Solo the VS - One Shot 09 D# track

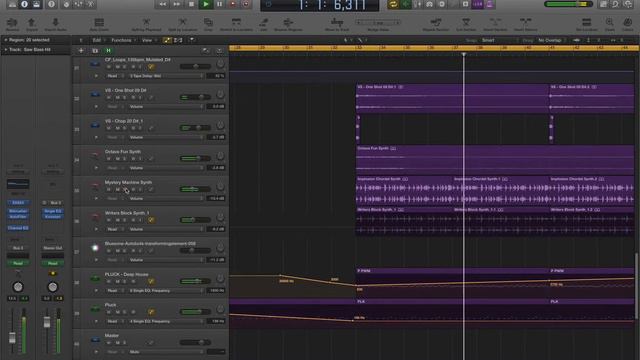125,98
